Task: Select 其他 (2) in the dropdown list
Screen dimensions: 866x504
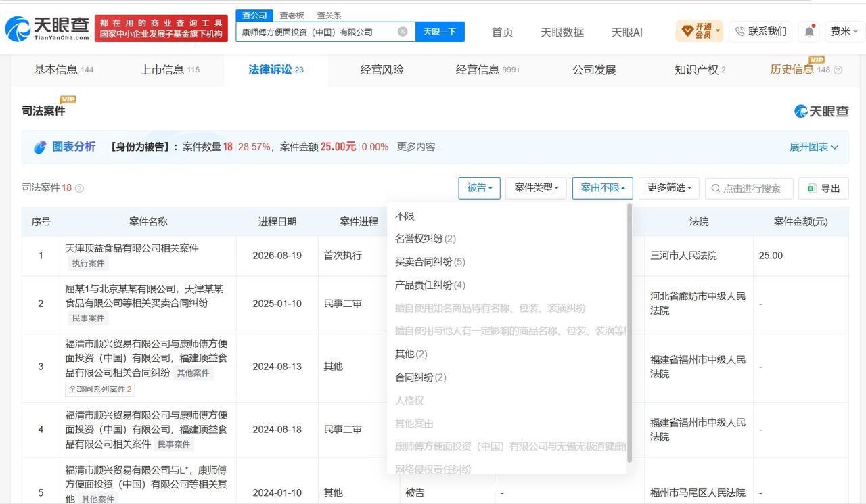Action: (x=507, y=354)
